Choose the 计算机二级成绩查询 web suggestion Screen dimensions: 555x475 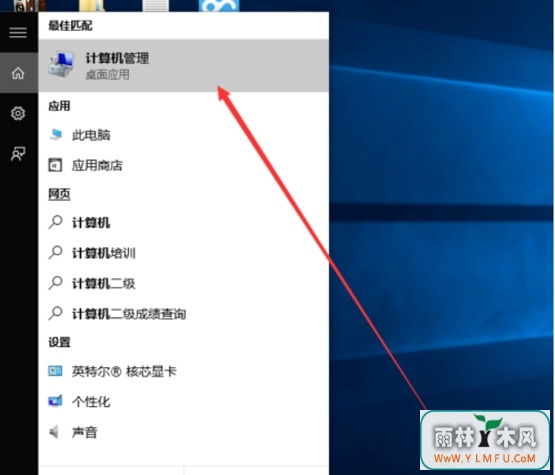point(183,314)
